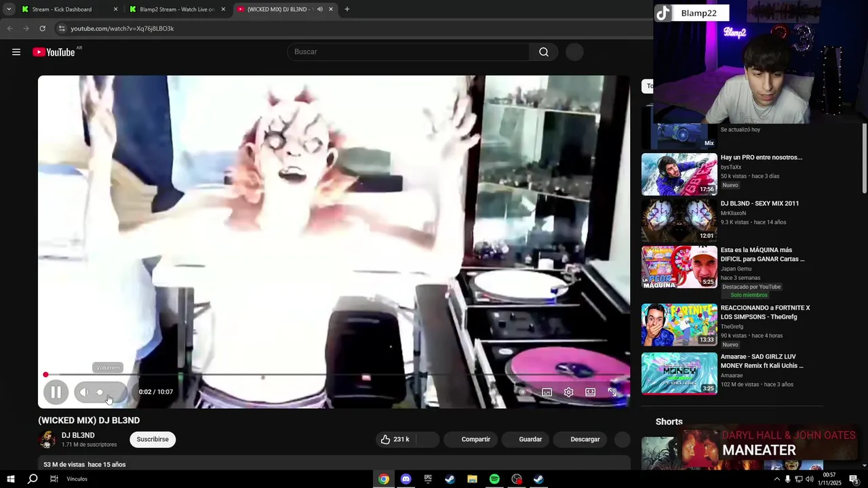The height and width of the screenshot is (488, 868).
Task: Go to the YouTube home logo
Action: (x=54, y=52)
